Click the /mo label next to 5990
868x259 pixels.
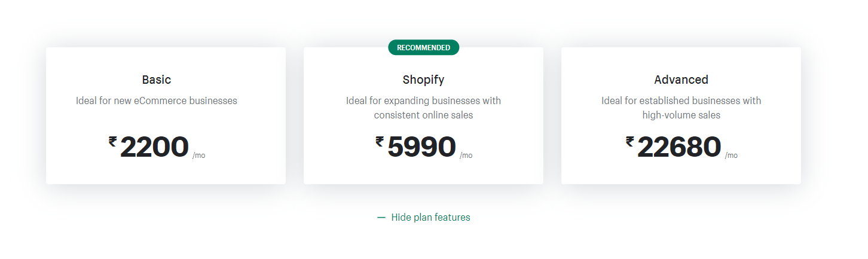(466, 156)
